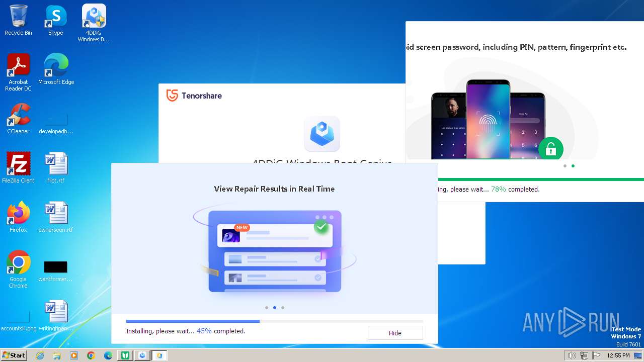Open 4DDiG Windows Boot Genius desktop shortcut
Screen dimensions: 644x362
pos(94,23)
